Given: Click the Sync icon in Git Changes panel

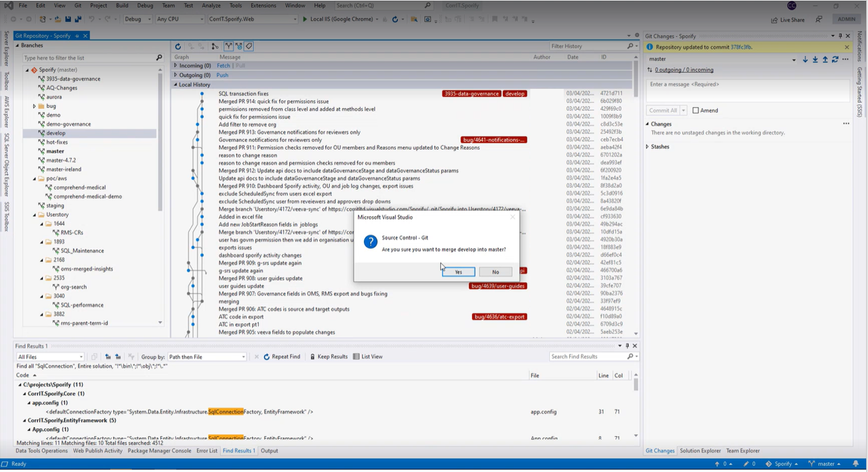Looking at the screenshot, I should pyautogui.click(x=835, y=59).
